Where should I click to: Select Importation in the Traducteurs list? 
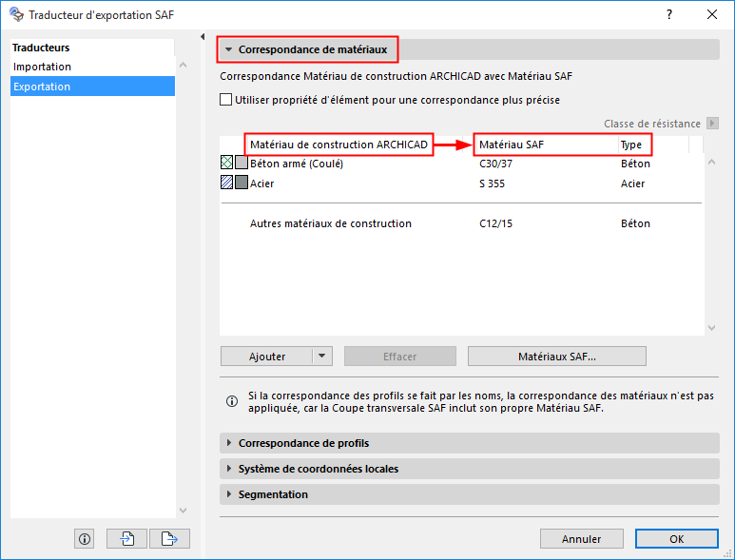(x=43, y=67)
